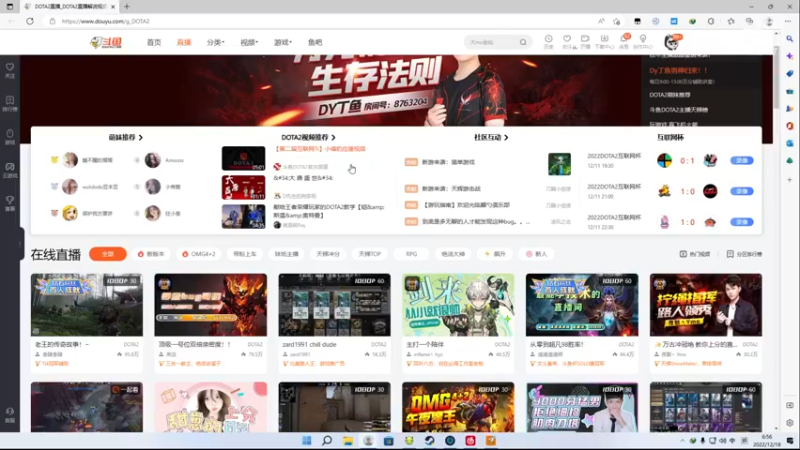Open taskbar search magnifier
Image resolution: width=800 pixels, height=450 pixels.
(x=327, y=441)
